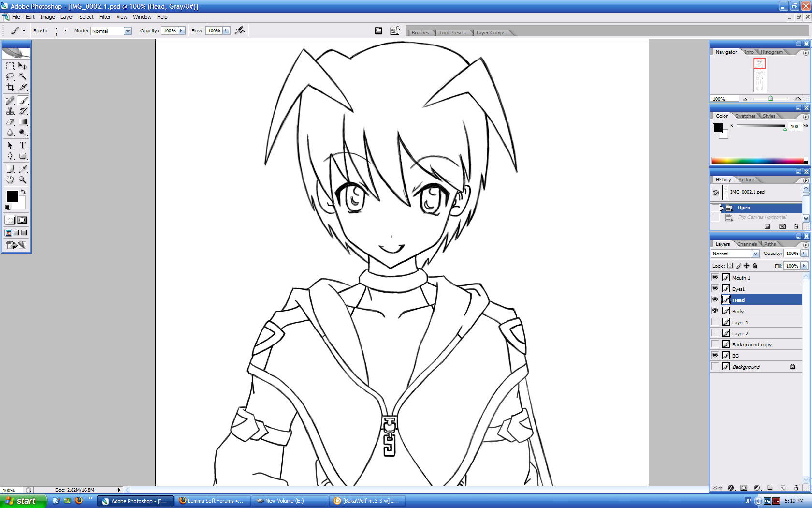812x508 pixels.
Task: Switch to the Channels tab
Action: pyautogui.click(x=747, y=244)
